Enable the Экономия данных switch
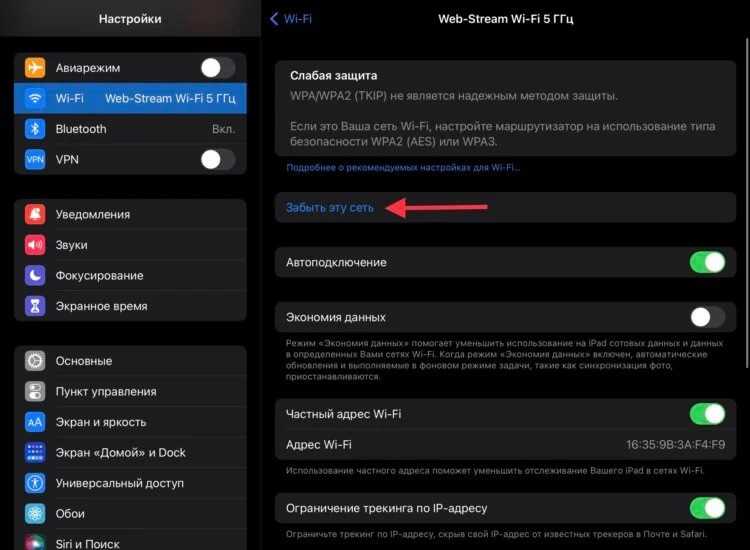750x550 pixels. (x=707, y=317)
